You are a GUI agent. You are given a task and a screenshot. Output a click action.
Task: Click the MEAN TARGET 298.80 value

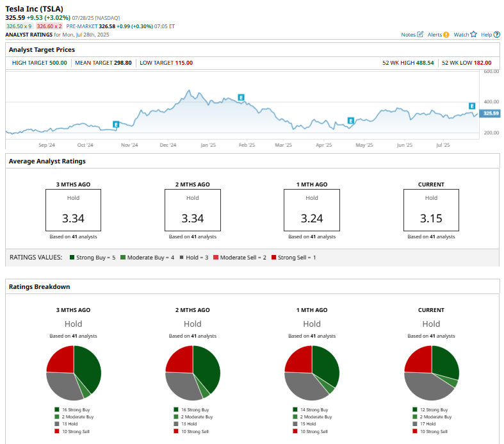pos(122,63)
